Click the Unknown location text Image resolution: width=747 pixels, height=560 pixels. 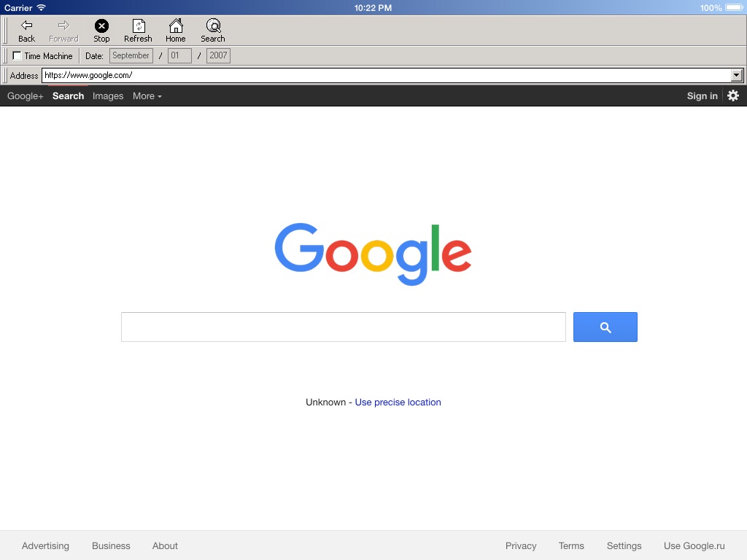click(x=326, y=402)
